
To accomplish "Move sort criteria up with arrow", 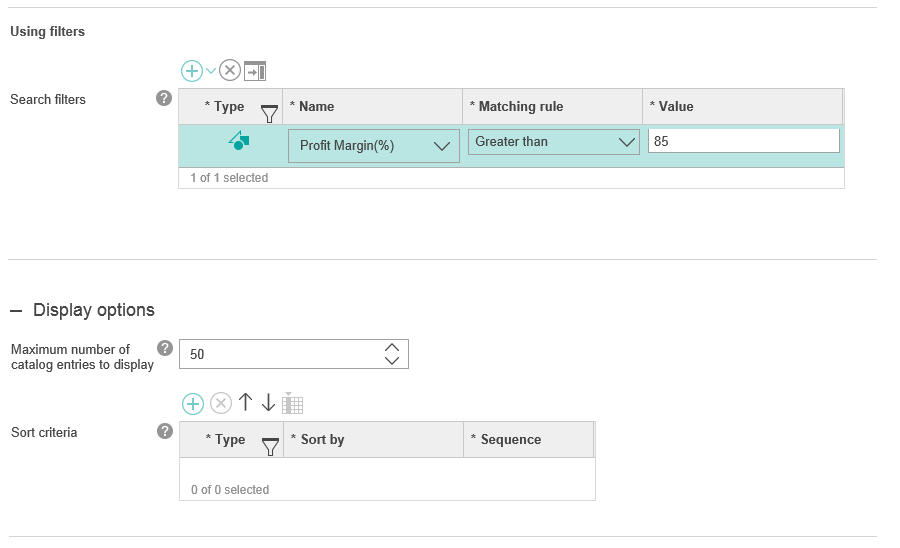I will (x=245, y=403).
